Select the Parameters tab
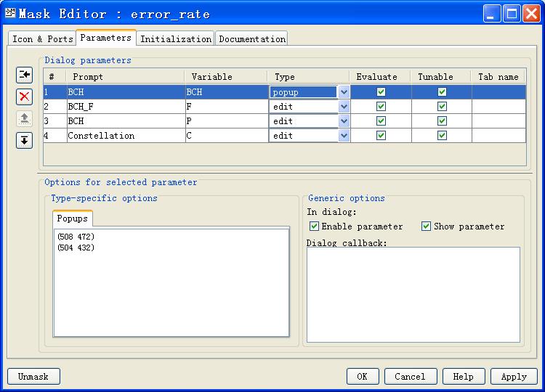Viewport: 545px width, 392px height. 105,38
